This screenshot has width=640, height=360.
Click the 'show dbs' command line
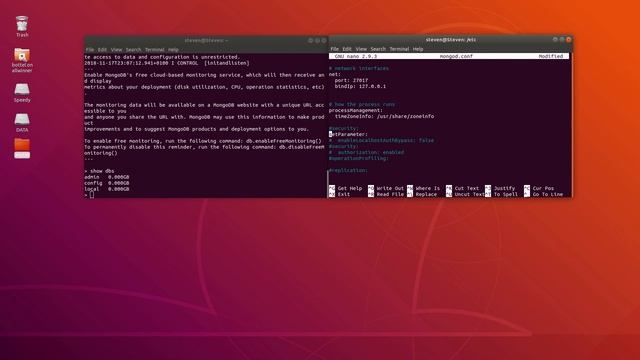click(x=100, y=171)
